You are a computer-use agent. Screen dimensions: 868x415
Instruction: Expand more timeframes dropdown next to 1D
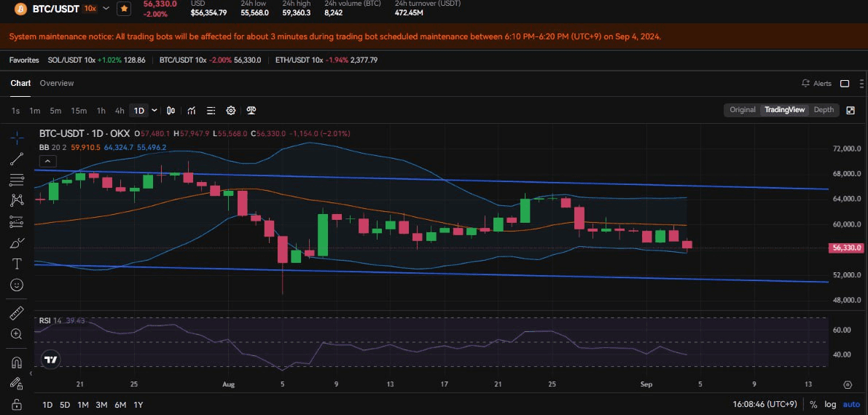(154, 111)
